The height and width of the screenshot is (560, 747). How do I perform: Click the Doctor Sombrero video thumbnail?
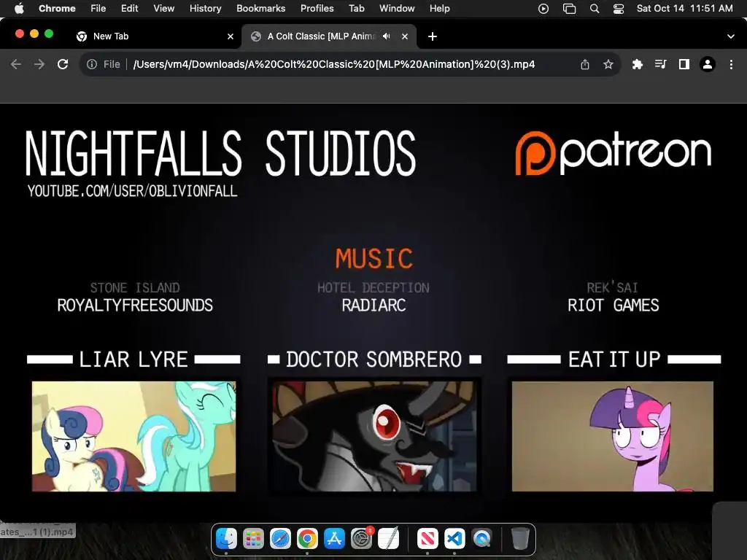click(x=374, y=436)
